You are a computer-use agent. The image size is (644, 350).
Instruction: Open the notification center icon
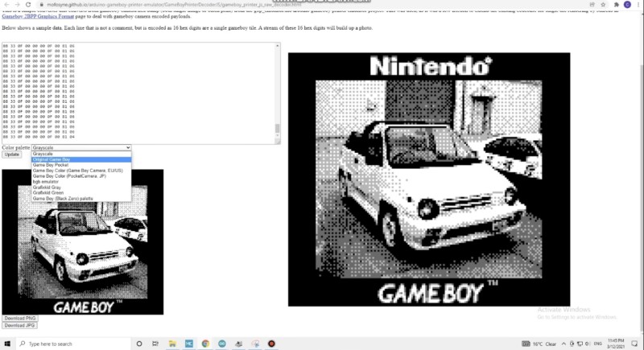pos(634,344)
